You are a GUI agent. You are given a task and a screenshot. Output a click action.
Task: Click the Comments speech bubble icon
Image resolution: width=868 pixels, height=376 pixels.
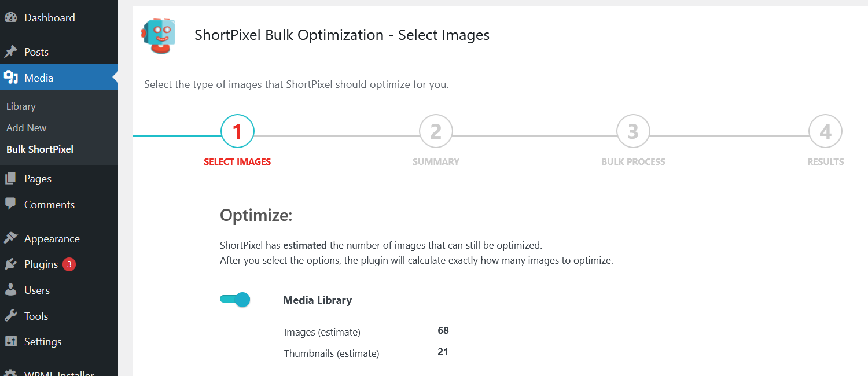(x=10, y=204)
